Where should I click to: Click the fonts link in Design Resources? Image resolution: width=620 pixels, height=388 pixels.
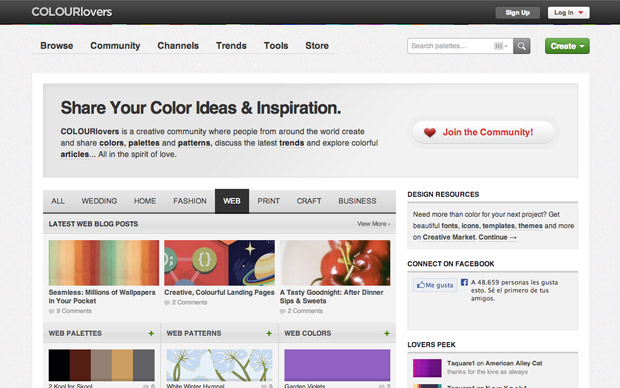pyautogui.click(x=450, y=226)
